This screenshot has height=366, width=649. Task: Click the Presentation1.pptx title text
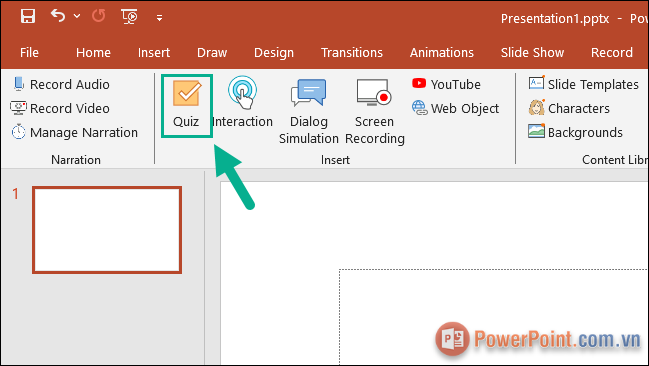(x=555, y=19)
